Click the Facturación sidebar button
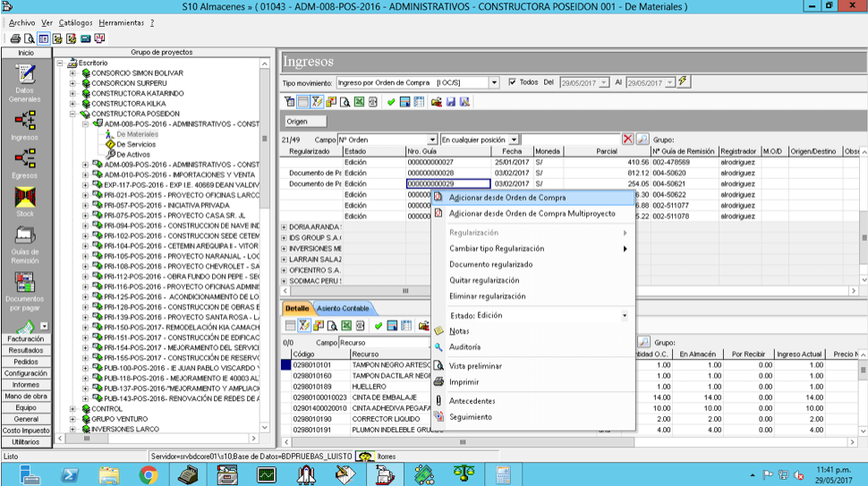 click(25, 338)
